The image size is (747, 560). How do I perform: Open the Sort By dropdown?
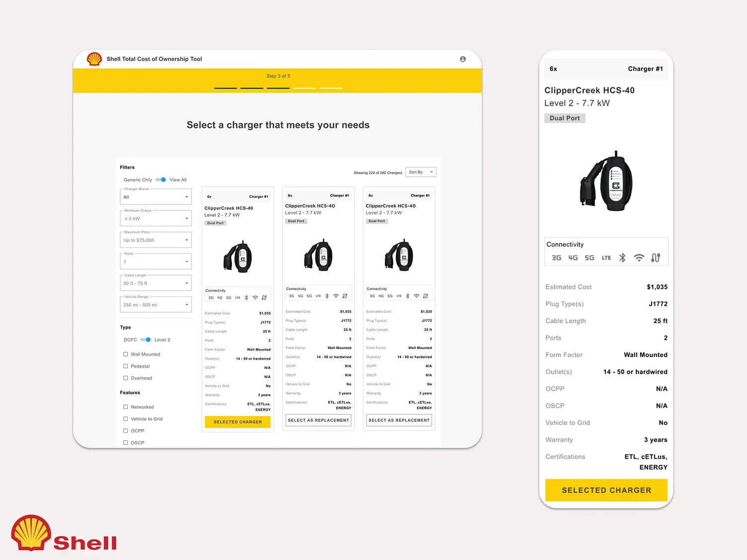point(421,172)
